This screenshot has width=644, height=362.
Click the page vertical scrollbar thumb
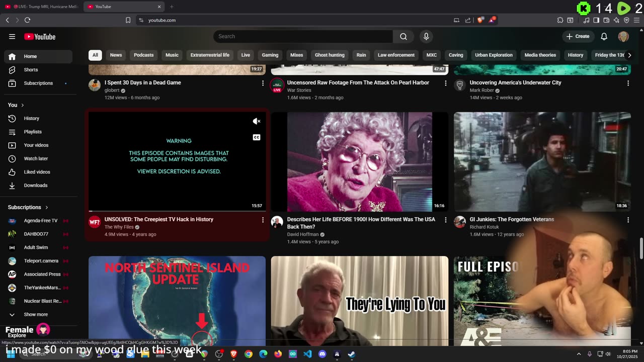coord(641,249)
